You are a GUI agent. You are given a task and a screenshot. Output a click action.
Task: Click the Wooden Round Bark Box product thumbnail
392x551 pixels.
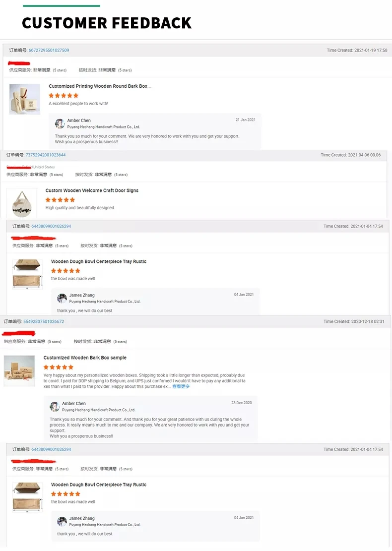pyautogui.click(x=25, y=99)
